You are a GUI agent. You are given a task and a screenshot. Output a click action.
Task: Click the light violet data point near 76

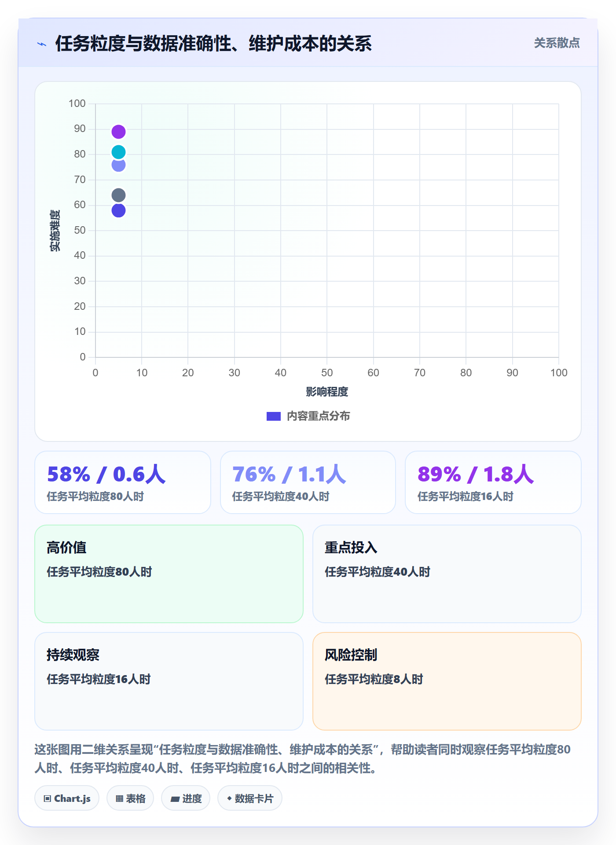coord(118,165)
